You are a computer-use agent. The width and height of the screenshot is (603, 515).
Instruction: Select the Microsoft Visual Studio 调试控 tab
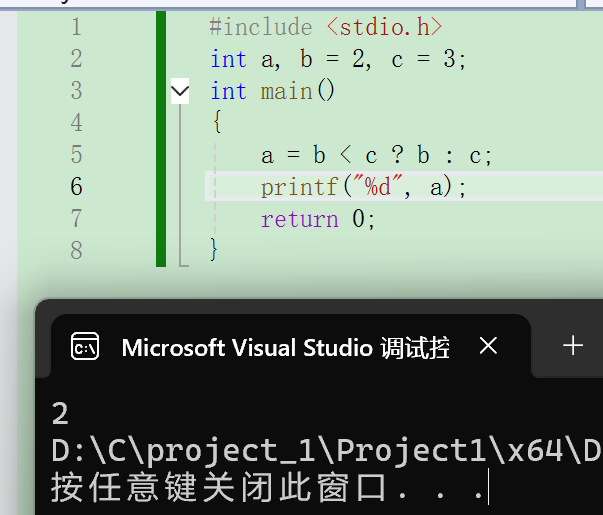(x=285, y=347)
